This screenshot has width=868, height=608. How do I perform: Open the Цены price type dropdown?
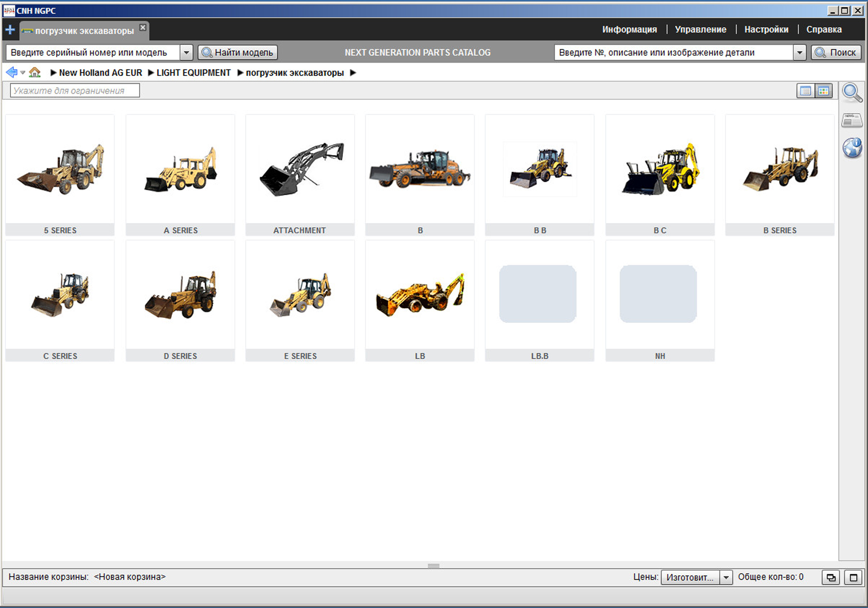(x=726, y=577)
